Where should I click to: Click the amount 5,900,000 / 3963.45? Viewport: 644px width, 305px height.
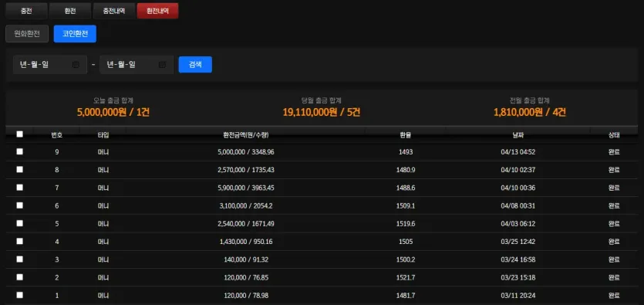pos(245,188)
